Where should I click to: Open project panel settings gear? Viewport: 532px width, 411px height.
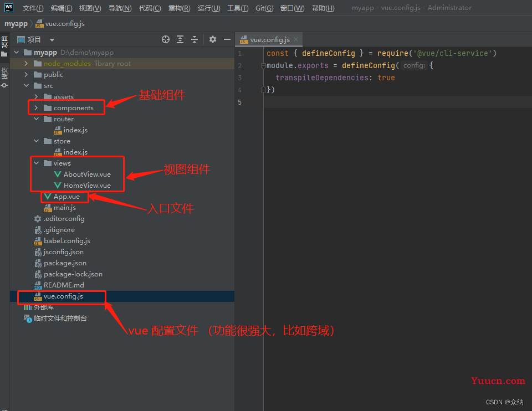(213, 39)
